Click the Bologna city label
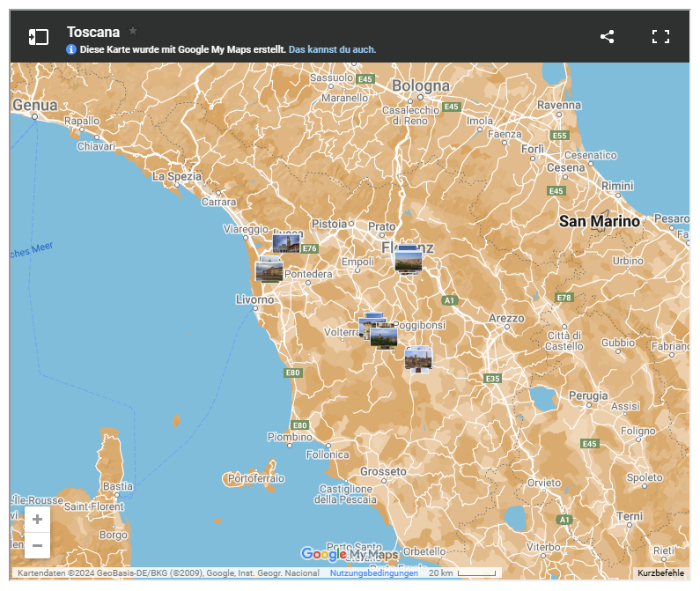Viewport: 700px width, 591px height. point(421,86)
